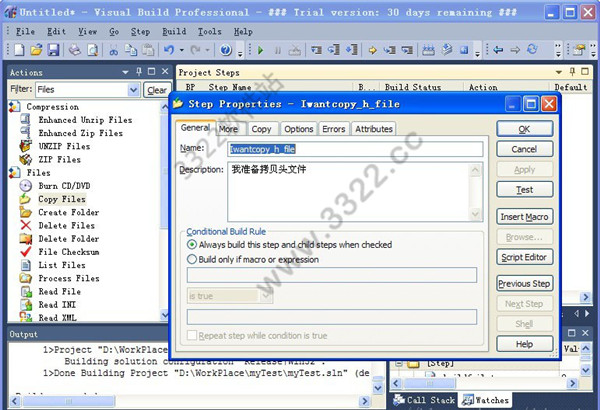Open the View menu
This screenshot has height=410, width=600.
[88, 31]
